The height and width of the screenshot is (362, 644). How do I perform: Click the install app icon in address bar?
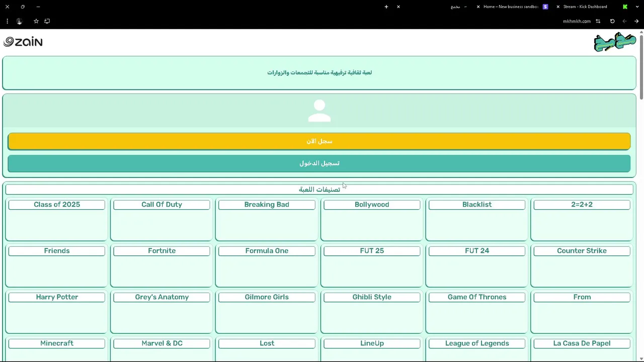pos(47,21)
